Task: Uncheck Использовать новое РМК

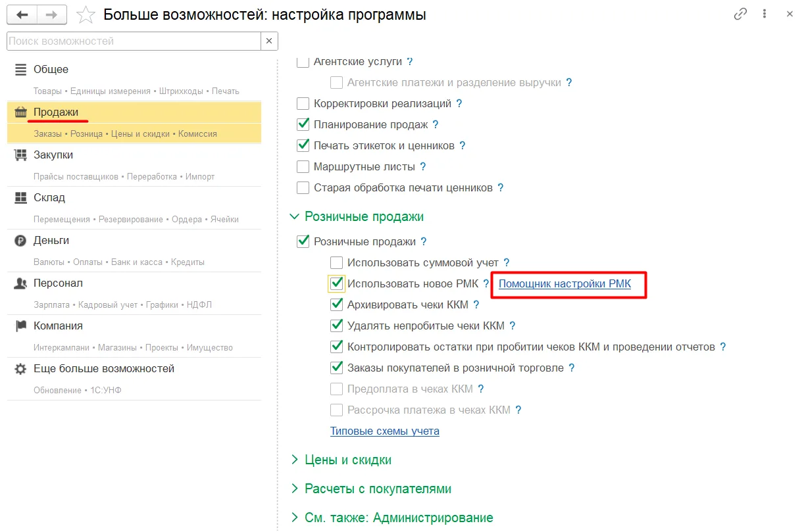Action: pos(337,283)
